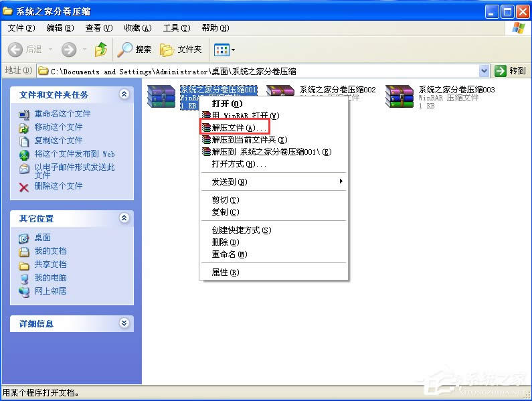The width and height of the screenshot is (532, 401).
Task: Choose 剪切(T) in the context menu
Action: [274, 200]
